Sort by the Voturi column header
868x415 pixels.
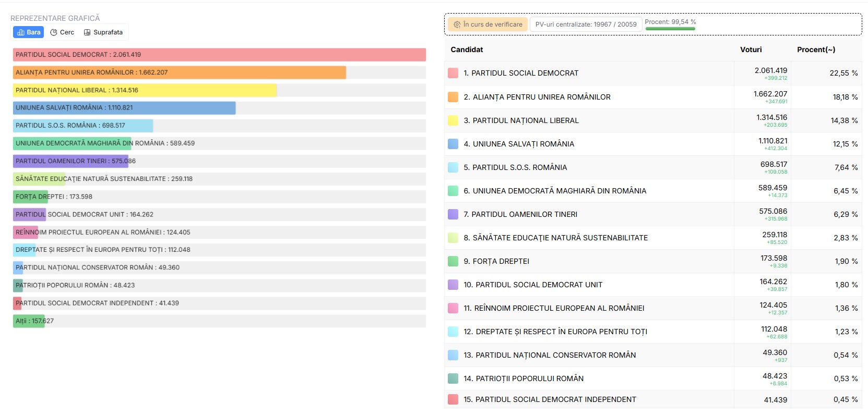point(751,50)
